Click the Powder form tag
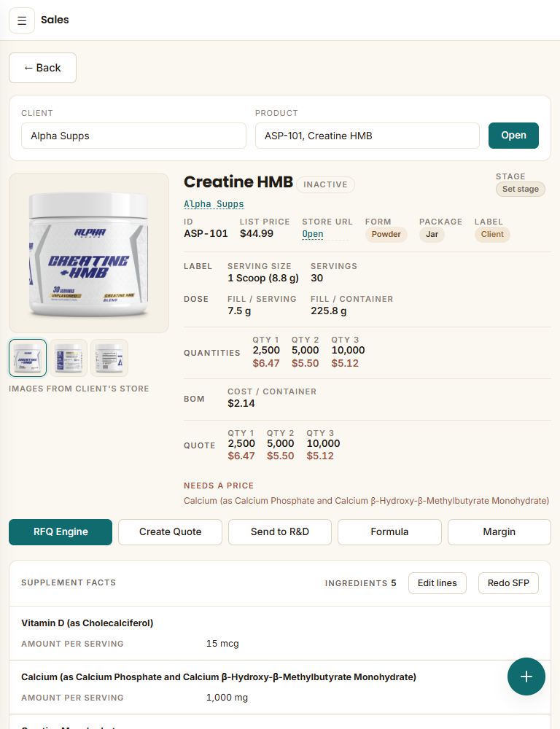Viewport: 560px width, 729px height. [x=386, y=234]
